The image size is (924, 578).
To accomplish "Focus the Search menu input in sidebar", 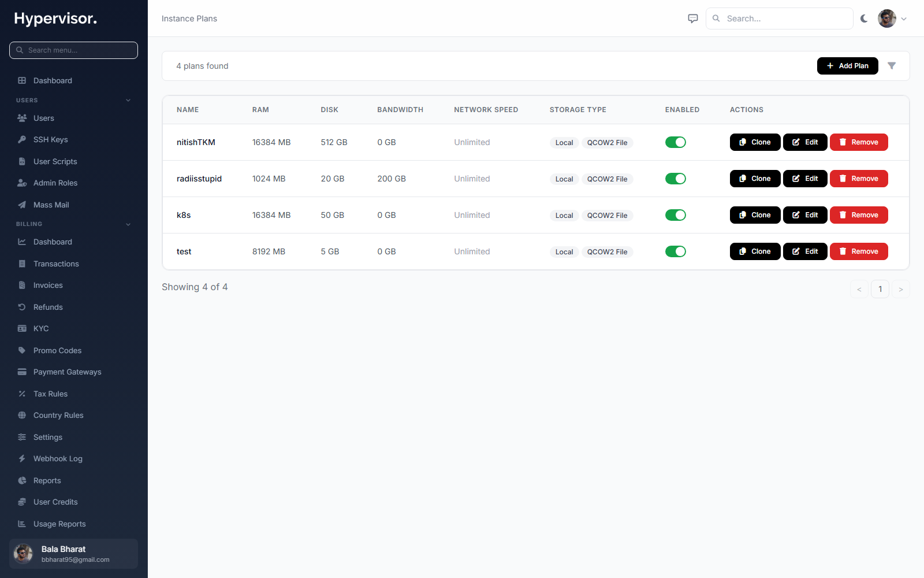I will [x=73, y=50].
